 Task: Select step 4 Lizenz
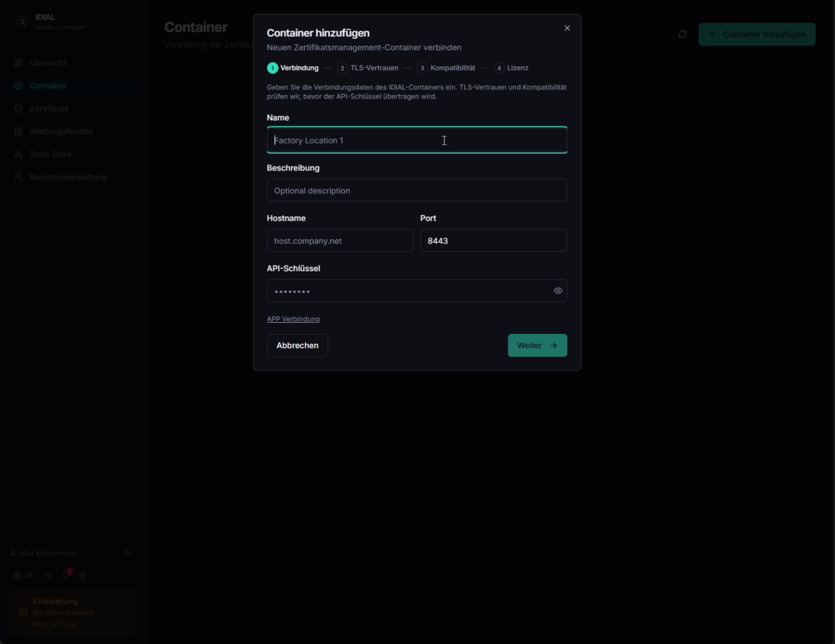[x=511, y=68]
